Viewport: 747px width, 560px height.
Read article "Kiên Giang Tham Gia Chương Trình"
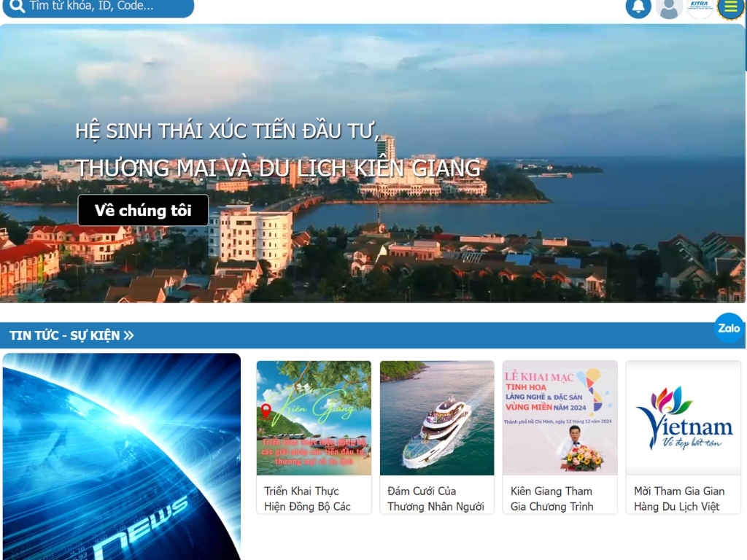[552, 499]
